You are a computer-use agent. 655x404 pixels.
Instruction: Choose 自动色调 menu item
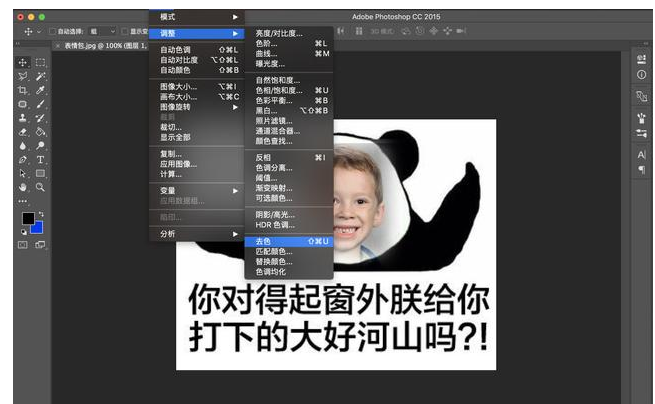(196, 50)
